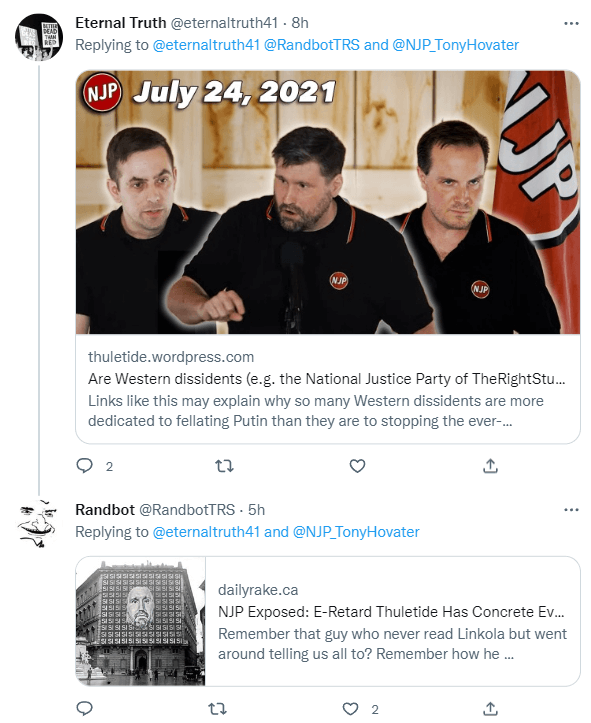Share Randbot's tweet
Screen dimensions: 591x723
(490, 708)
